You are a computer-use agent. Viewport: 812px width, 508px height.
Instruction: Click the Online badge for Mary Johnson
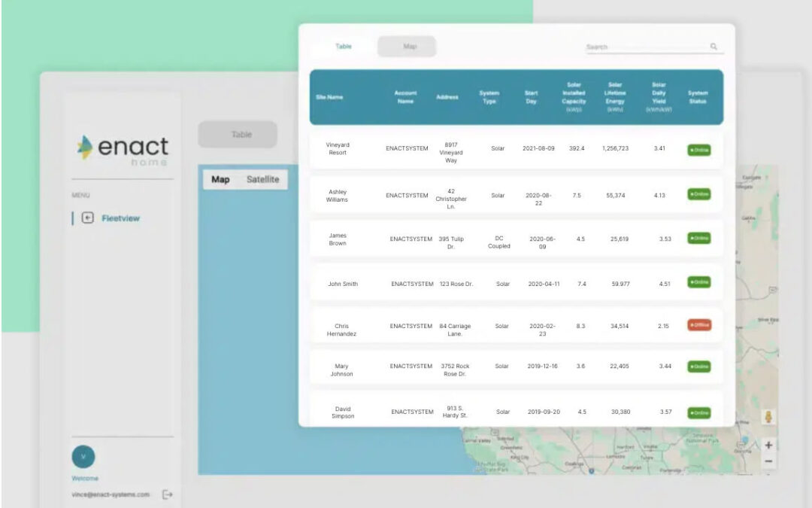[698, 367]
